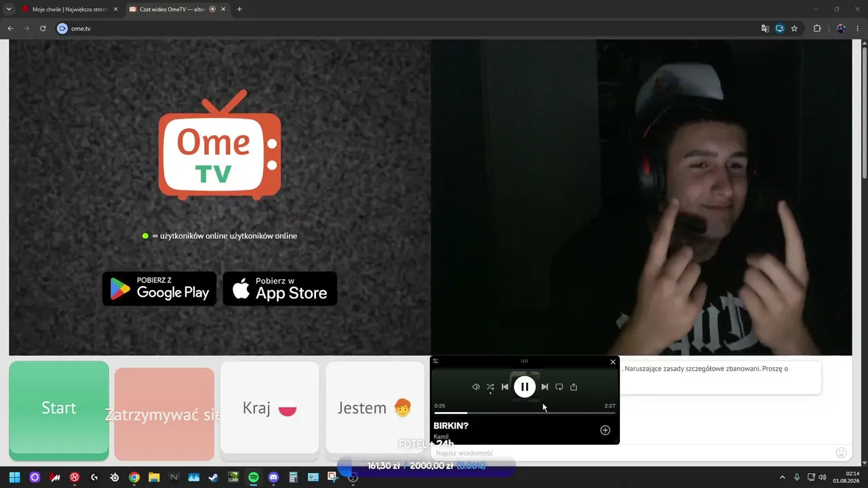Screen dimensions: 868x488
Task: Open Logitech G Hub from taskbar
Action: (x=94, y=477)
